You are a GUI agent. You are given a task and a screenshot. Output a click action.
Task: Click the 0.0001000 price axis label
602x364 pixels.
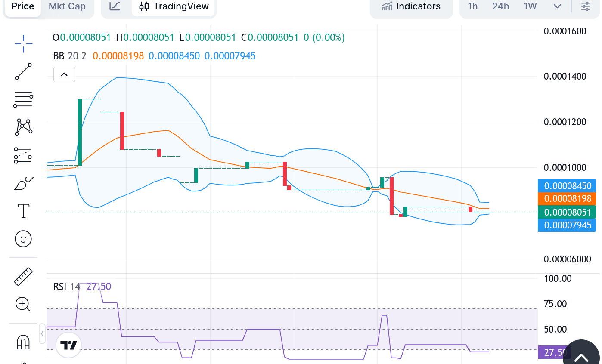coord(565,167)
